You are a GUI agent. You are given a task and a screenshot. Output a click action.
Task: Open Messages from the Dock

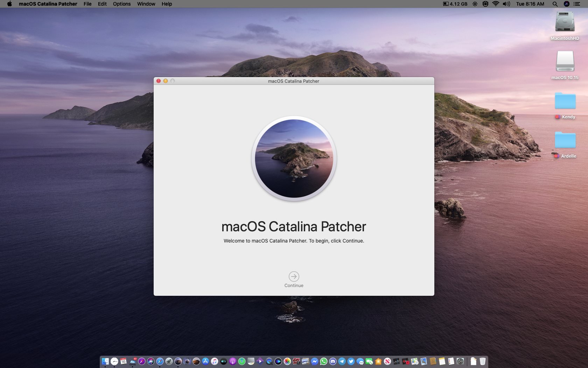[360, 361]
